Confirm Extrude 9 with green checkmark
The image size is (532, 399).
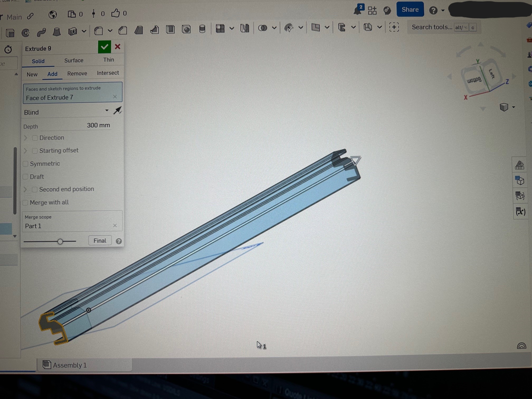(x=104, y=47)
